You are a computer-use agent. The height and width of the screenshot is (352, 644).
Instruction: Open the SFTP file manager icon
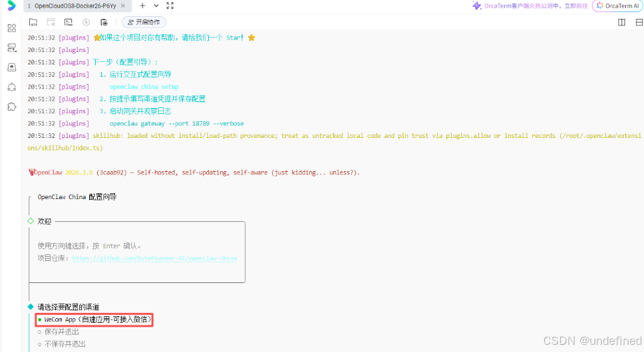tap(33, 22)
